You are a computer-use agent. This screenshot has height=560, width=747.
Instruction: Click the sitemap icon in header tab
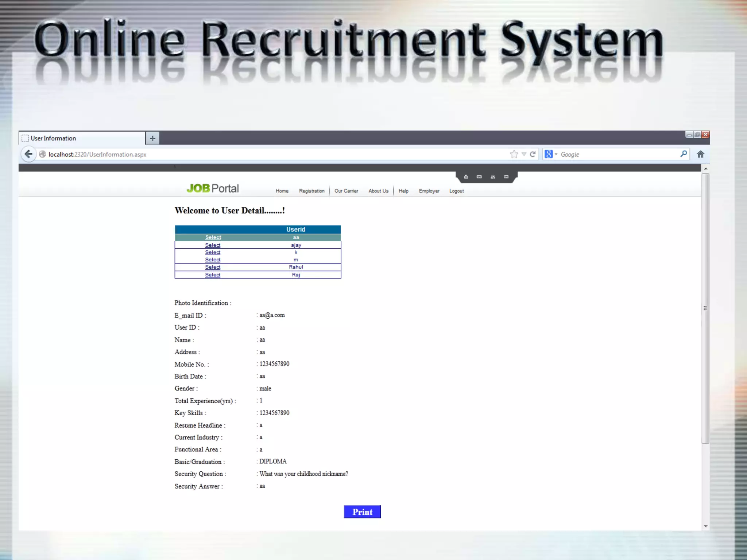pyautogui.click(x=493, y=177)
